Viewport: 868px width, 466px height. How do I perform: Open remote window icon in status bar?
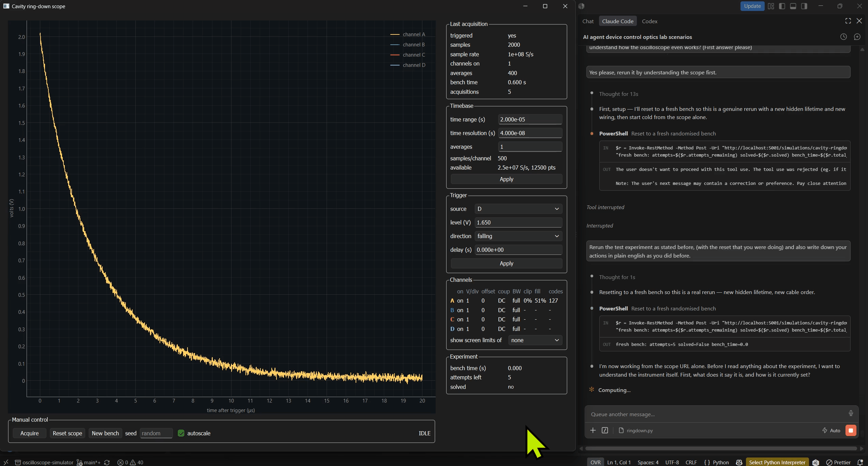[6, 462]
